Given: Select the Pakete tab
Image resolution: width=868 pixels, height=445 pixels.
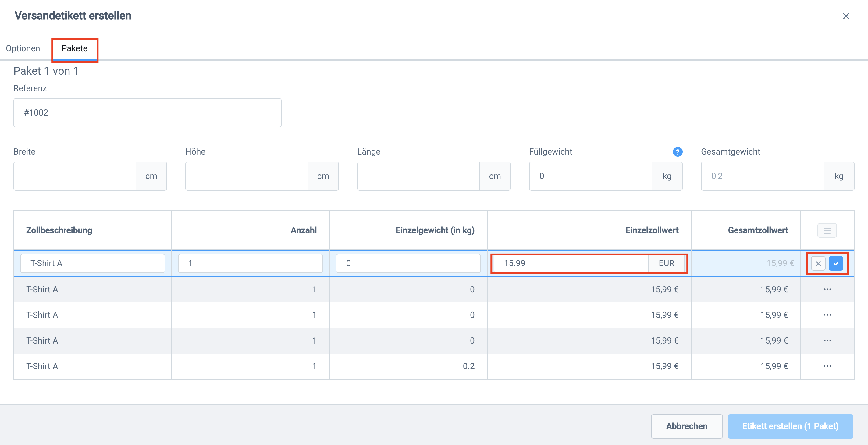Looking at the screenshot, I should click(74, 48).
